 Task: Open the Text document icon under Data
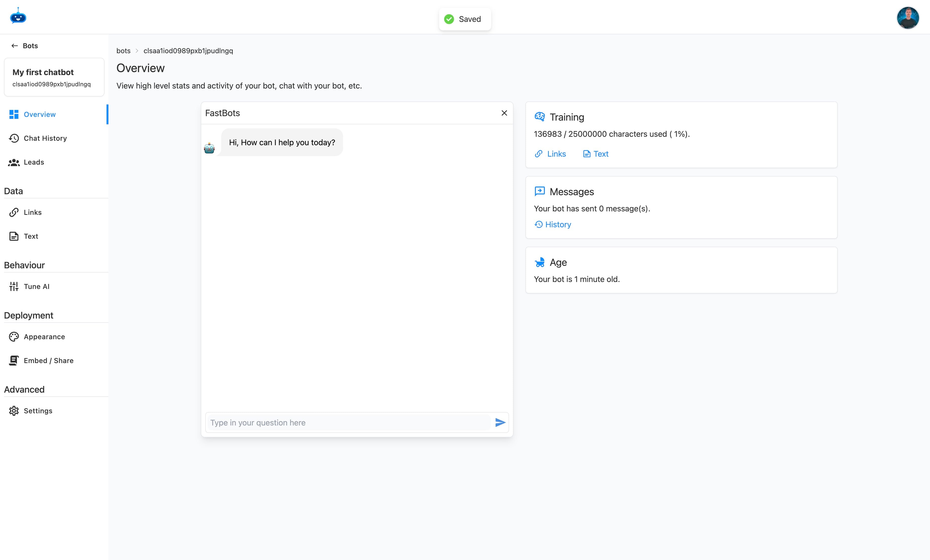14,236
